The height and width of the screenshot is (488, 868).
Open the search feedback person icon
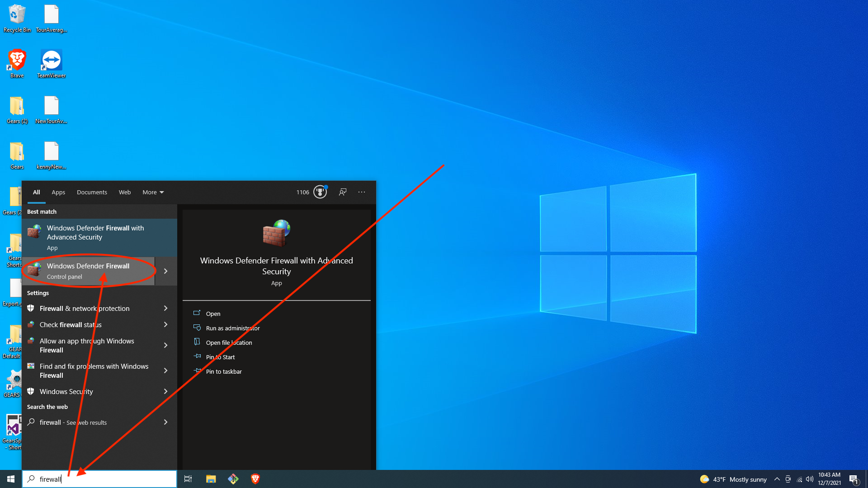[x=343, y=192]
